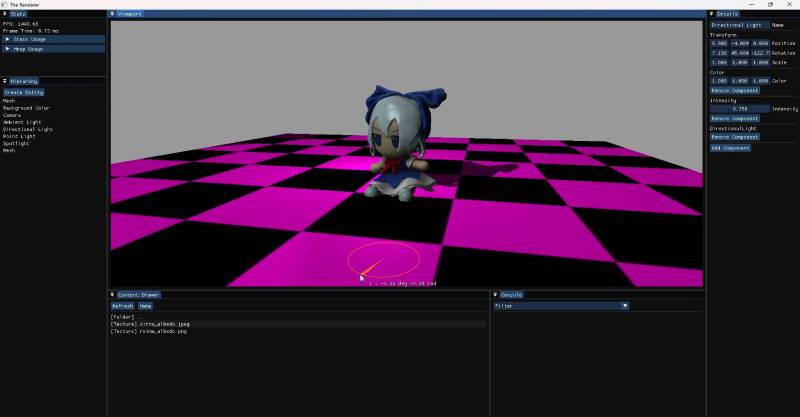The height and width of the screenshot is (417, 800).
Task: Click the Add Component button
Action: [x=730, y=148]
